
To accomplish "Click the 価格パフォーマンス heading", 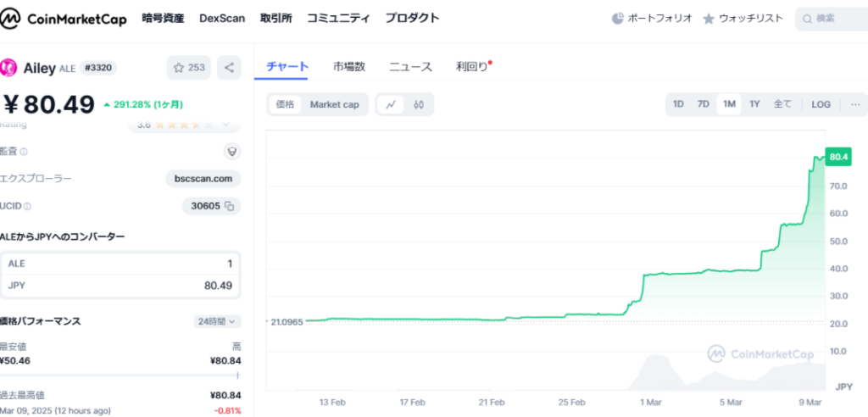I will 41,321.
